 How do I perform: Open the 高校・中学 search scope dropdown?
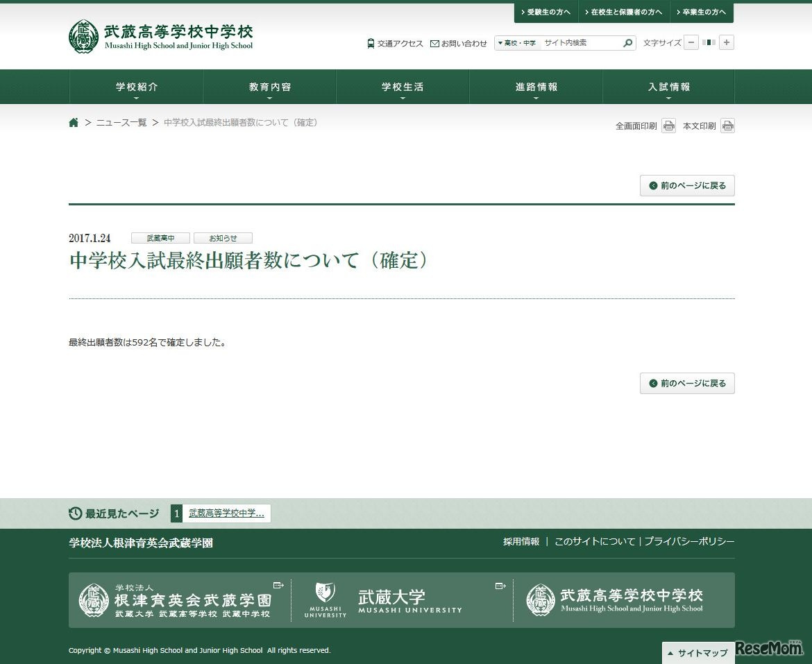click(517, 43)
